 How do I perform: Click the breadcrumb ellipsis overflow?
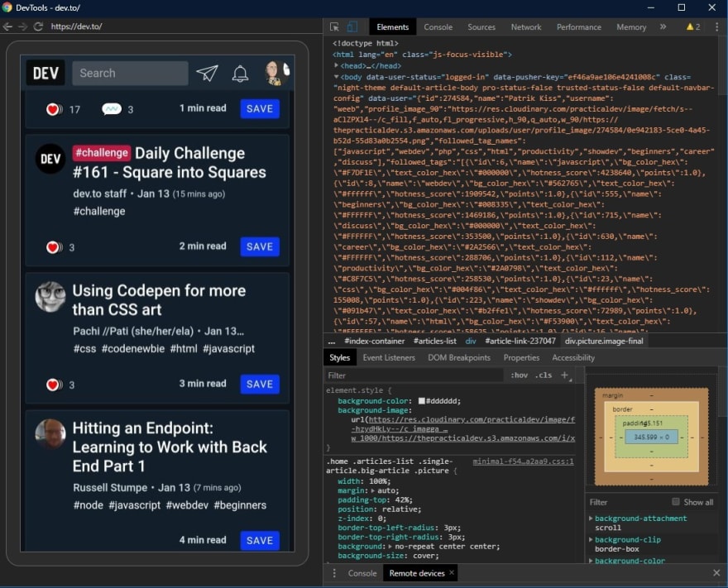332,341
